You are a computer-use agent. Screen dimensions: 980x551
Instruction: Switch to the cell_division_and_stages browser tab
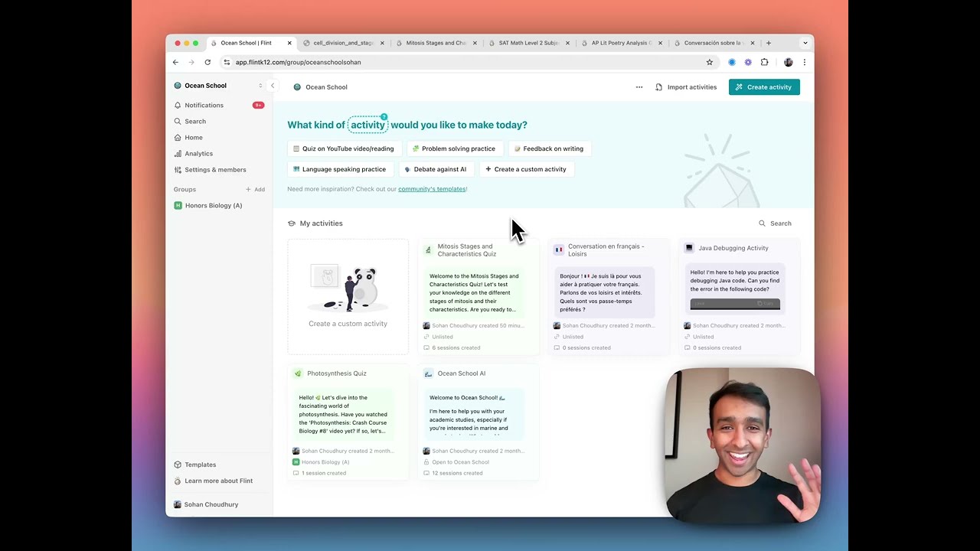pyautogui.click(x=344, y=43)
